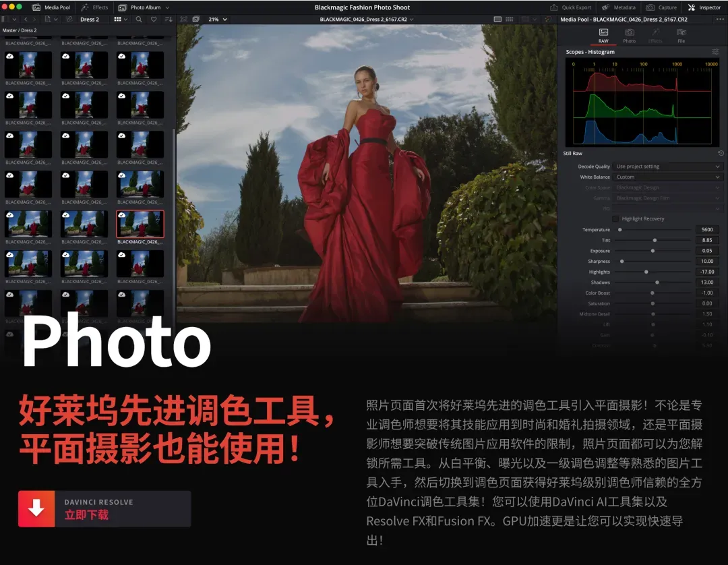This screenshot has height=565, width=728.
Task: Switch to the RAW inspector tab
Action: click(603, 35)
